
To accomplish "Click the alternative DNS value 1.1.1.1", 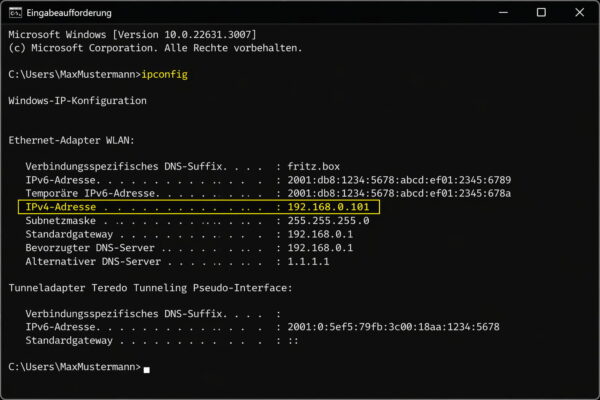I will [308, 262].
